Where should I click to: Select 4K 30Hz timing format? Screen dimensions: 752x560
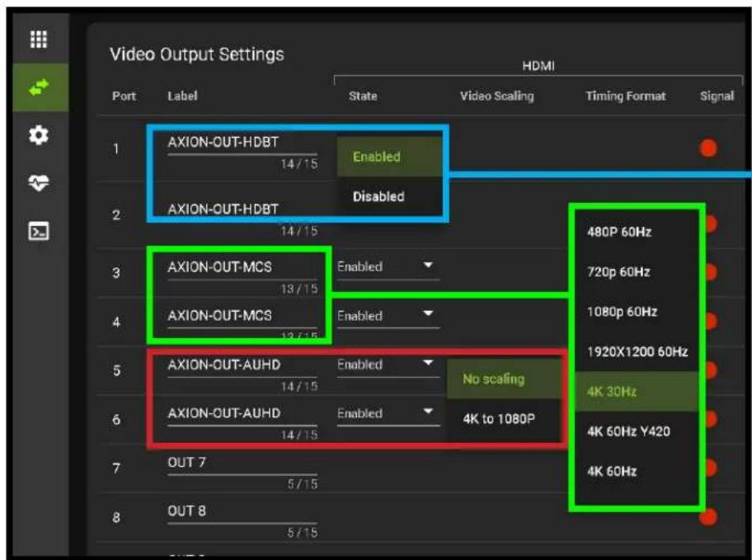click(636, 392)
